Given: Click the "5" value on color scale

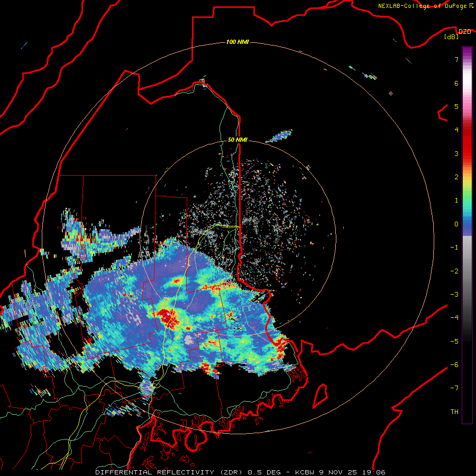Looking at the screenshot, I should 456,106.
